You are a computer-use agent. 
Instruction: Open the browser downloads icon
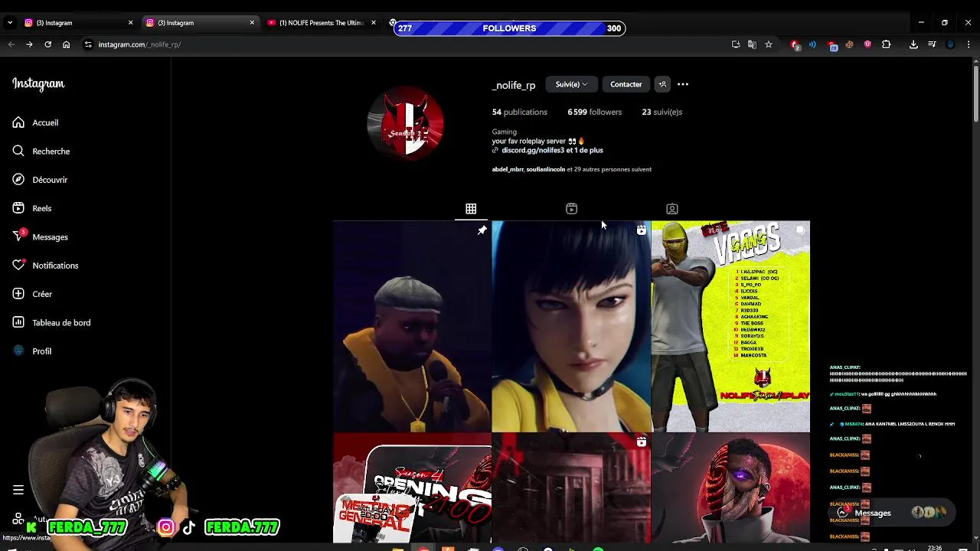[x=913, y=44]
